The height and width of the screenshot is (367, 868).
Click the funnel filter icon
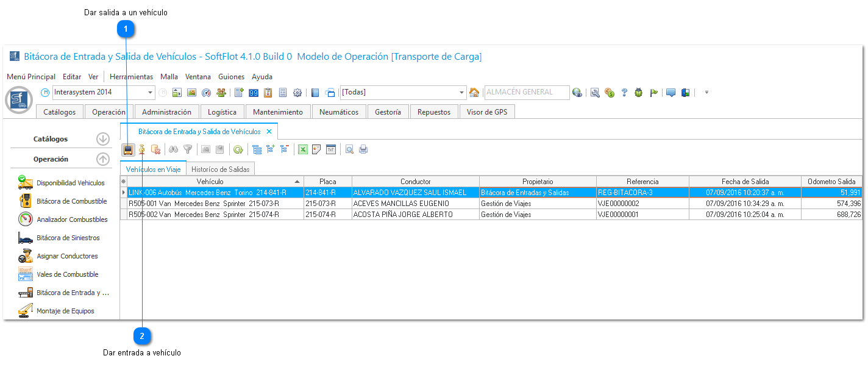click(188, 149)
